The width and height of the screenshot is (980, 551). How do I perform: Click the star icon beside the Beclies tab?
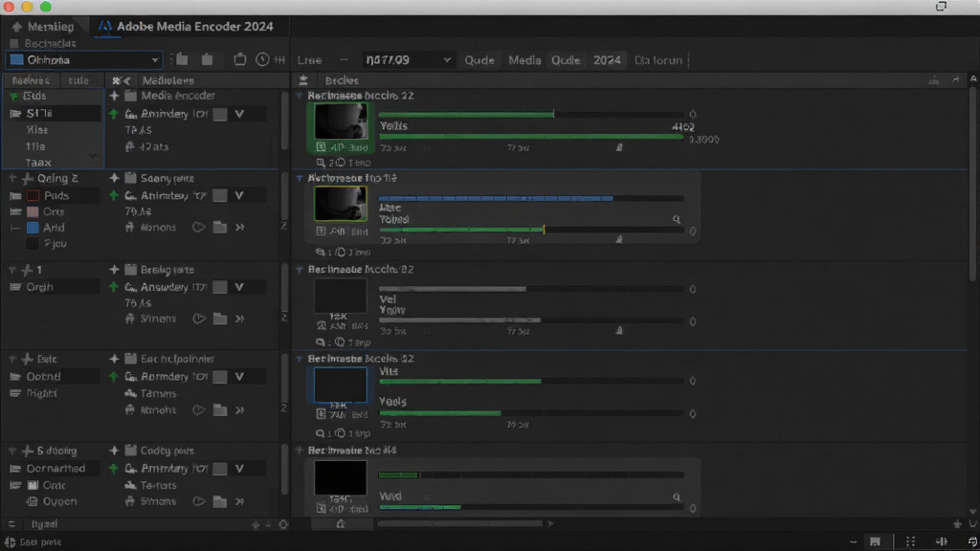303,80
